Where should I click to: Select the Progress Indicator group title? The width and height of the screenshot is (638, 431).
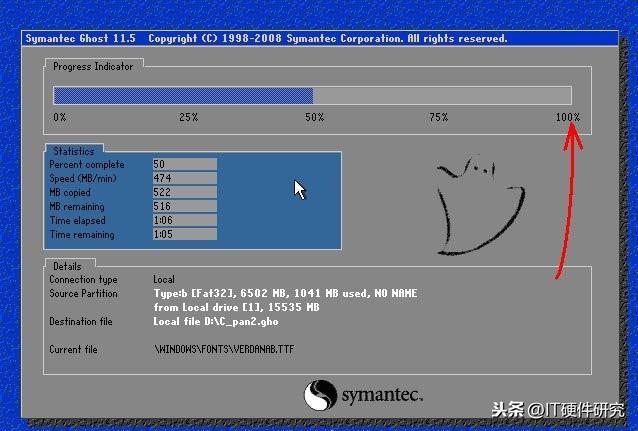coord(93,66)
